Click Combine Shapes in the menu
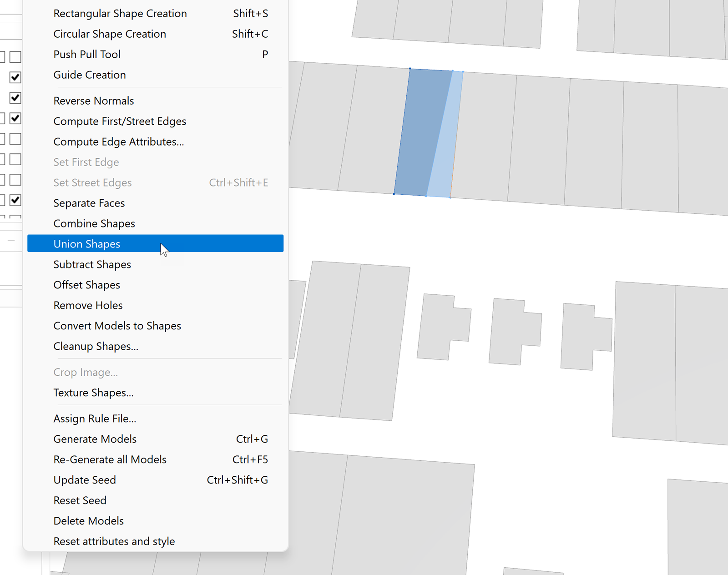This screenshot has width=728, height=575. coord(94,223)
